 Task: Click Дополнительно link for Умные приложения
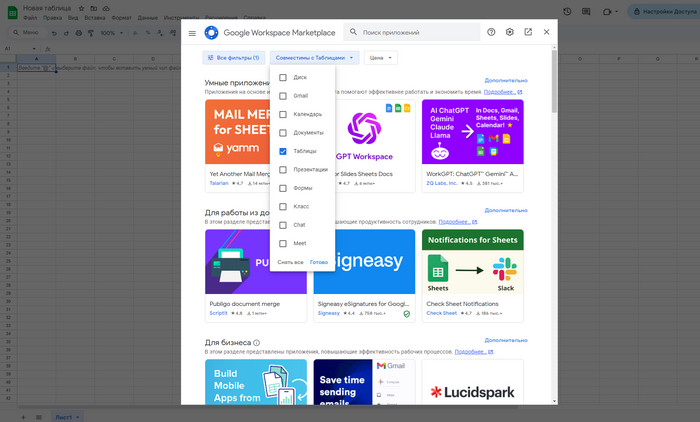coord(506,80)
